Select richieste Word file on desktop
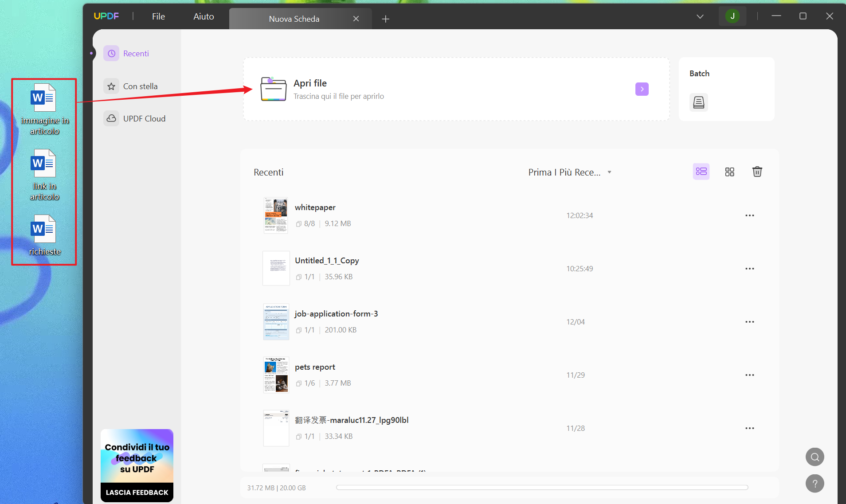 click(44, 235)
